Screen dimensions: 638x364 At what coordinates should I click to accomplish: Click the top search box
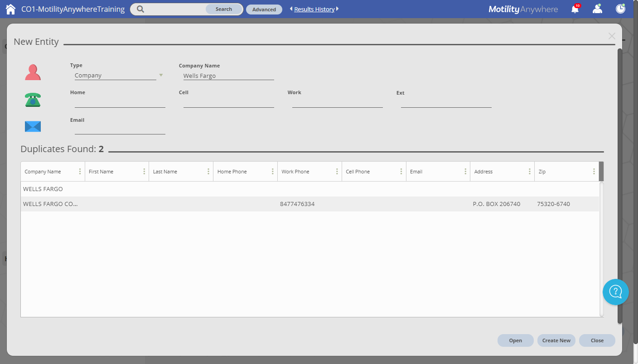coord(174,9)
